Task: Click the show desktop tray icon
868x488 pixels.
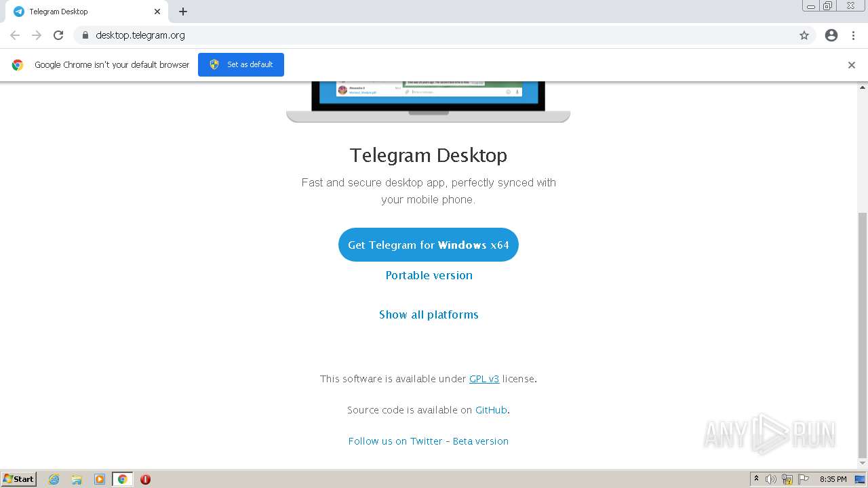Action: point(860,479)
